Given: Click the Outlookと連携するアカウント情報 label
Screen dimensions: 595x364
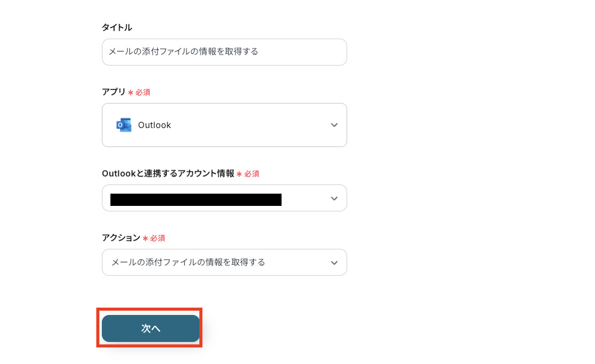Looking at the screenshot, I should (168, 173).
